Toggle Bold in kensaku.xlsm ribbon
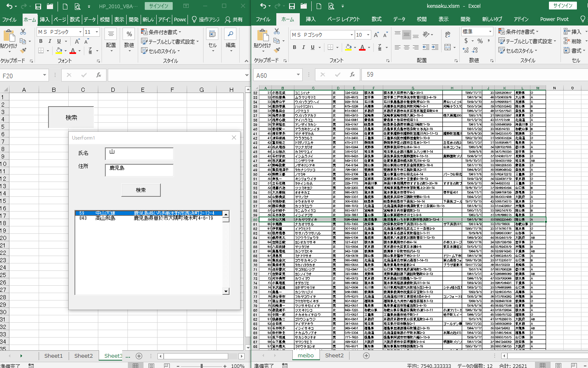588x368 pixels. (x=294, y=47)
